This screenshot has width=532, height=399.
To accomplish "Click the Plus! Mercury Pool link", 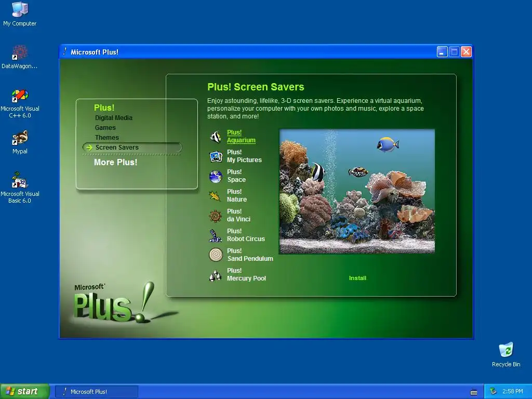I will pos(246,274).
